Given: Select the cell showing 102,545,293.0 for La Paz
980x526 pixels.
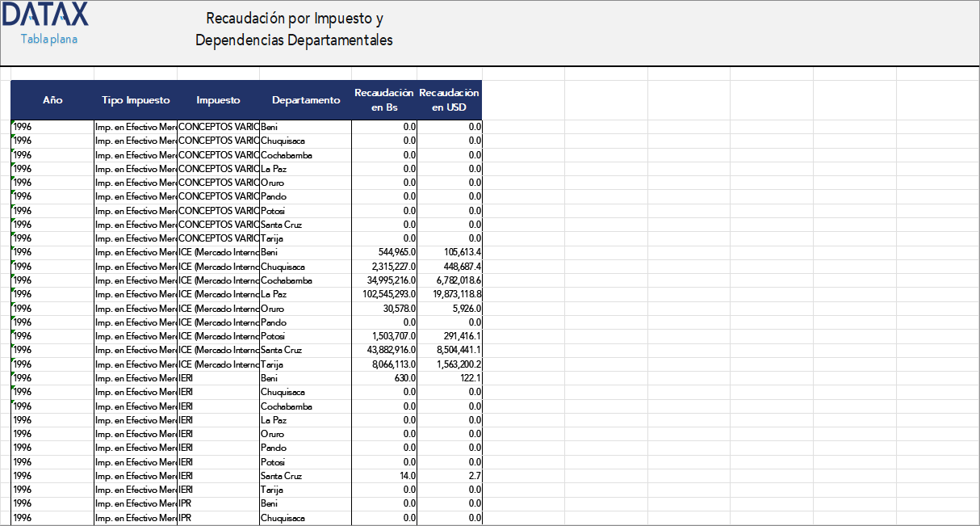Looking at the screenshot, I should (x=384, y=294).
